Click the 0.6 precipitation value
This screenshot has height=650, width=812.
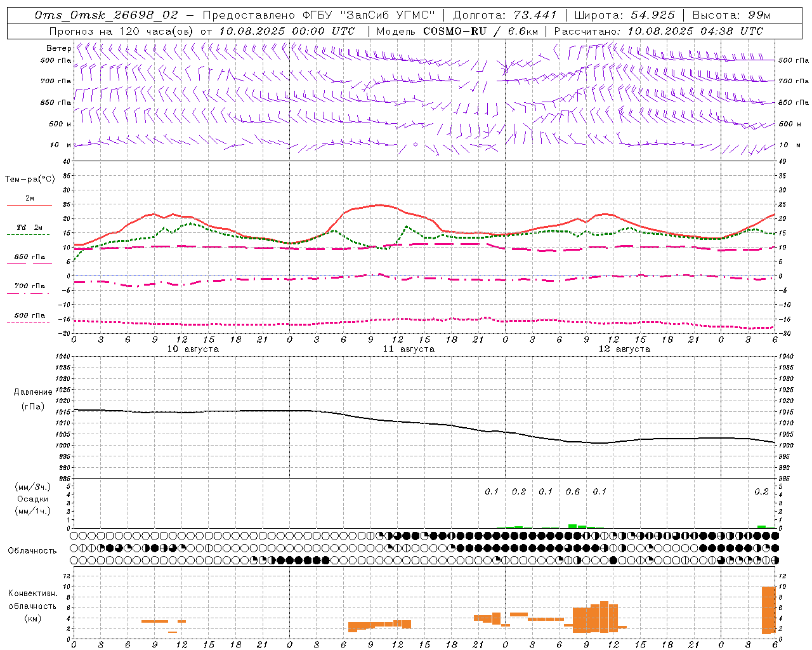[x=573, y=492]
